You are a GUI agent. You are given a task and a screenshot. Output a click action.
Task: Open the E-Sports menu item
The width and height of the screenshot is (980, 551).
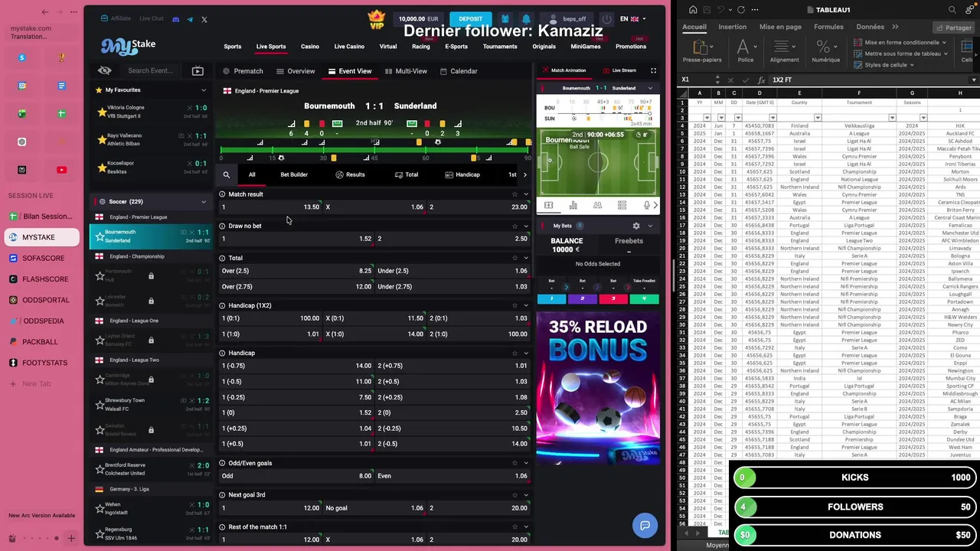point(456,47)
